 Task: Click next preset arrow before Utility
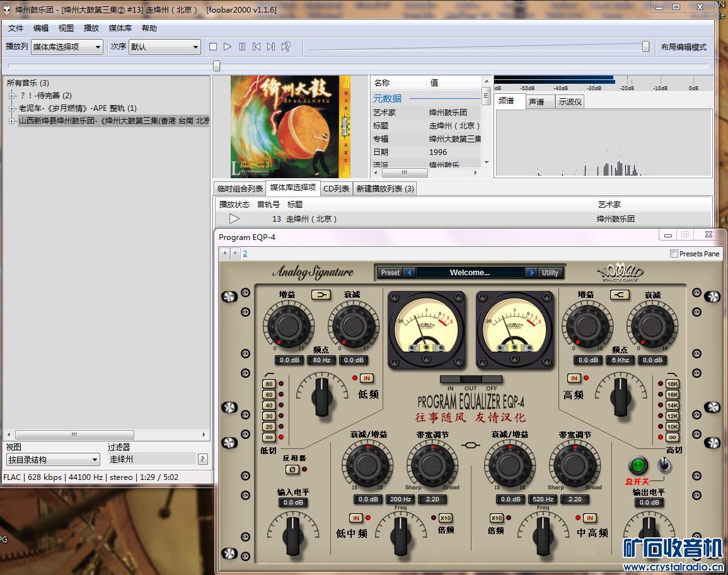(531, 273)
